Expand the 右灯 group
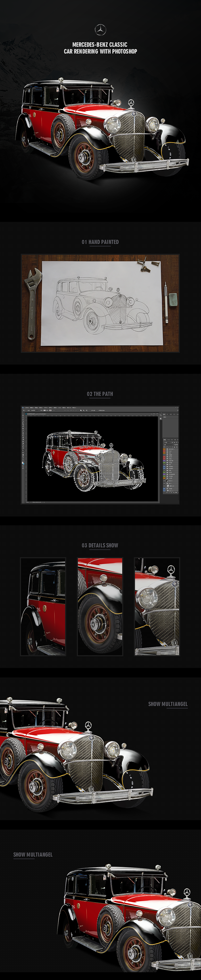Viewport: 201px width, 980px height. point(166,453)
